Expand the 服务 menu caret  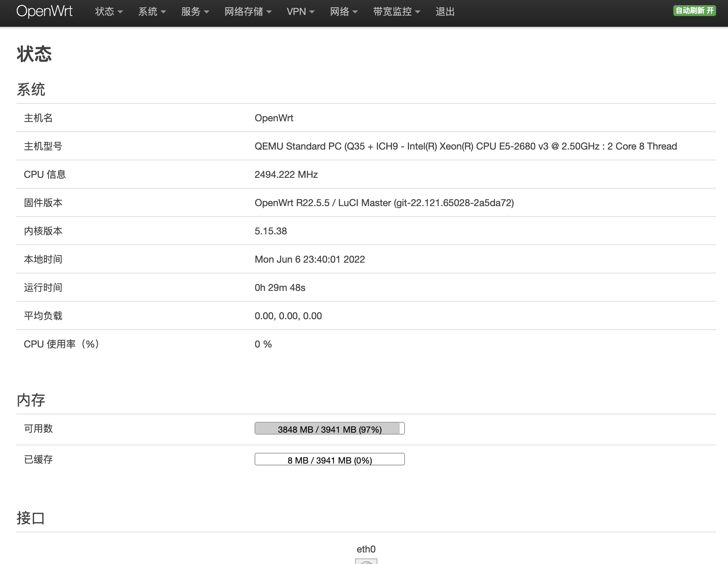[207, 12]
